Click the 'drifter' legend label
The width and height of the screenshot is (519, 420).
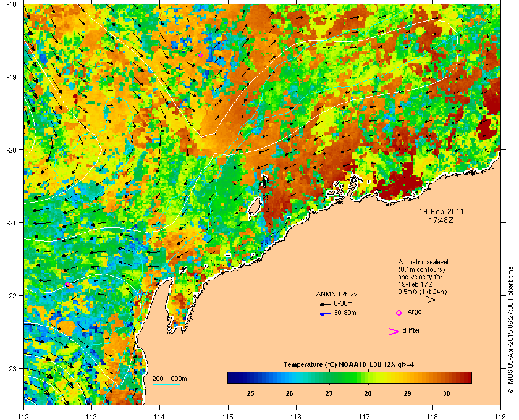411,330
